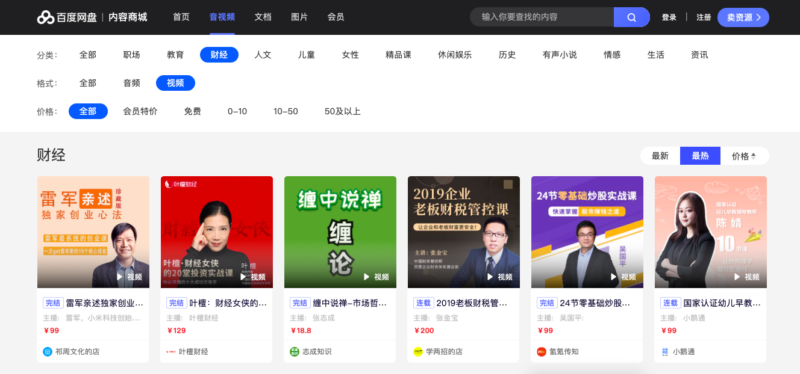Select the 人文 category
The image size is (800, 374).
tap(263, 55)
